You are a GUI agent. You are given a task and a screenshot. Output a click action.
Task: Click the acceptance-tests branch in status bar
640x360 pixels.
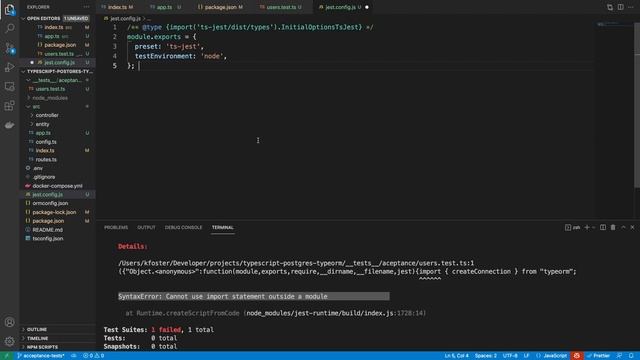(41, 356)
